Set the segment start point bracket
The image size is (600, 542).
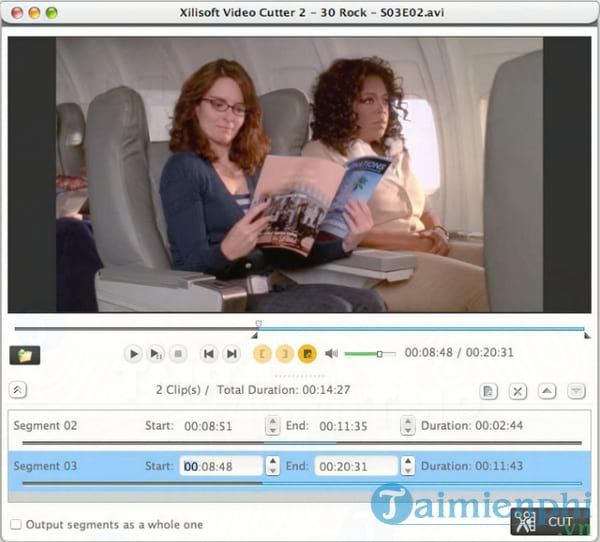[x=262, y=354]
